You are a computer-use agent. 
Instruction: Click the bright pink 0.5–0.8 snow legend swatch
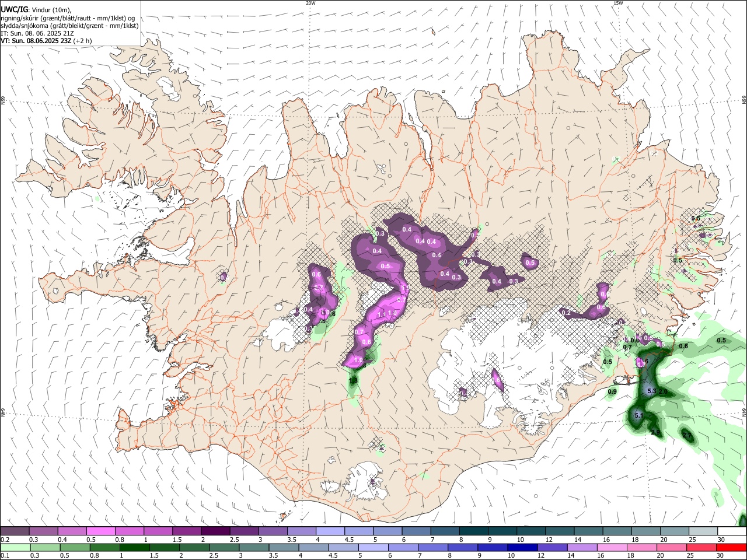pyautogui.click(x=101, y=531)
